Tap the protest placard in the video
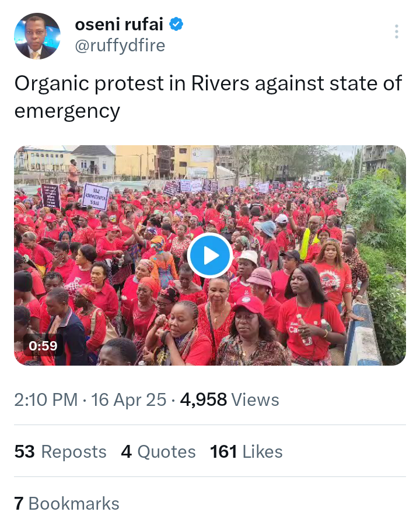Viewport: 420px width, 526px height. tap(95, 197)
